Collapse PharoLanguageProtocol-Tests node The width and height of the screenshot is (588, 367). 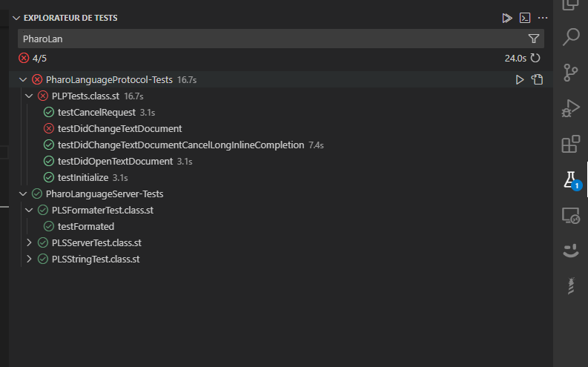point(23,79)
